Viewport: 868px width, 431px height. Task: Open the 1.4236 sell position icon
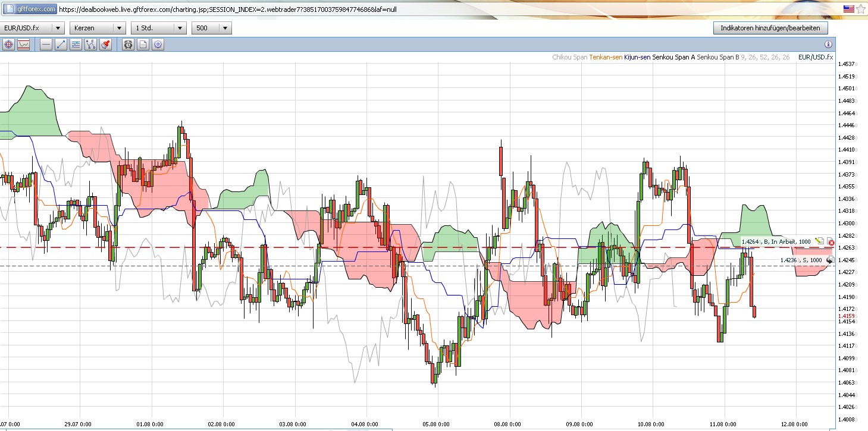830,260
